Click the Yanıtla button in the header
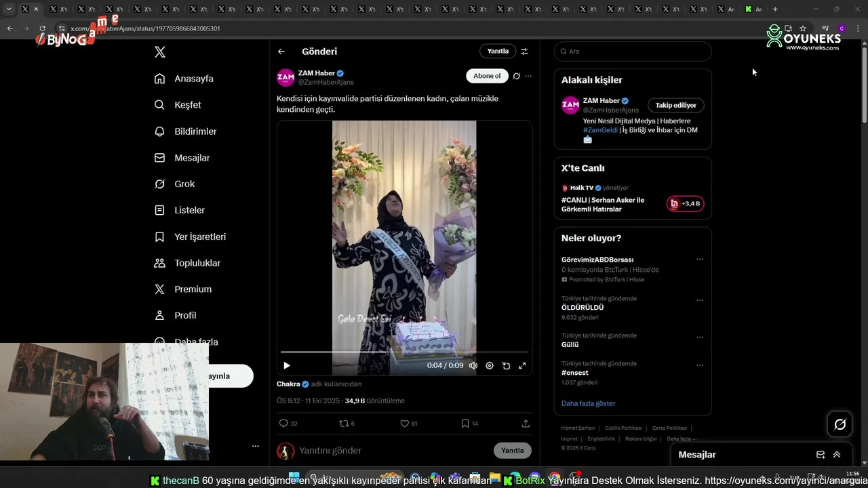This screenshot has width=868, height=488. coord(498,52)
